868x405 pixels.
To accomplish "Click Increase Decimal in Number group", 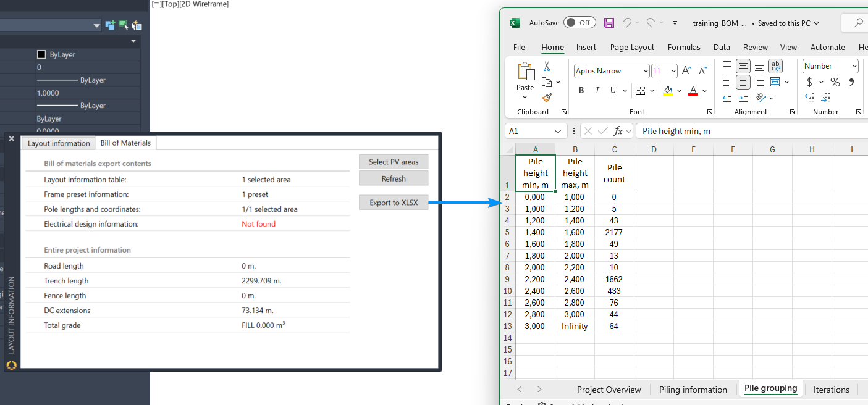I will click(809, 98).
